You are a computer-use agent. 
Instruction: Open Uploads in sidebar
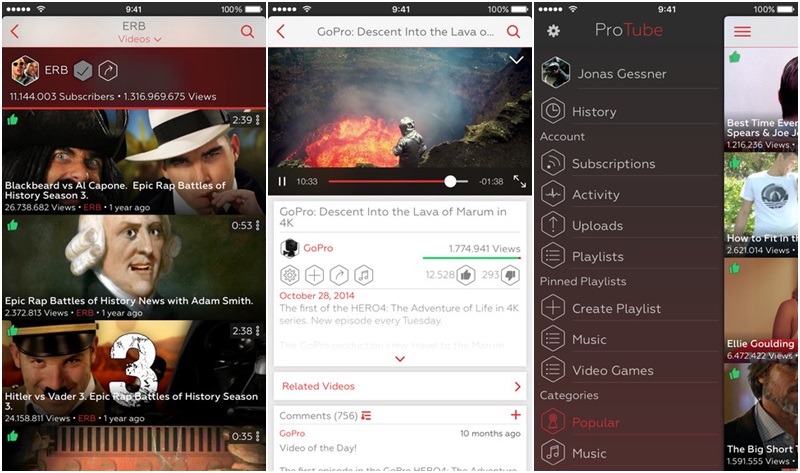coord(629,225)
